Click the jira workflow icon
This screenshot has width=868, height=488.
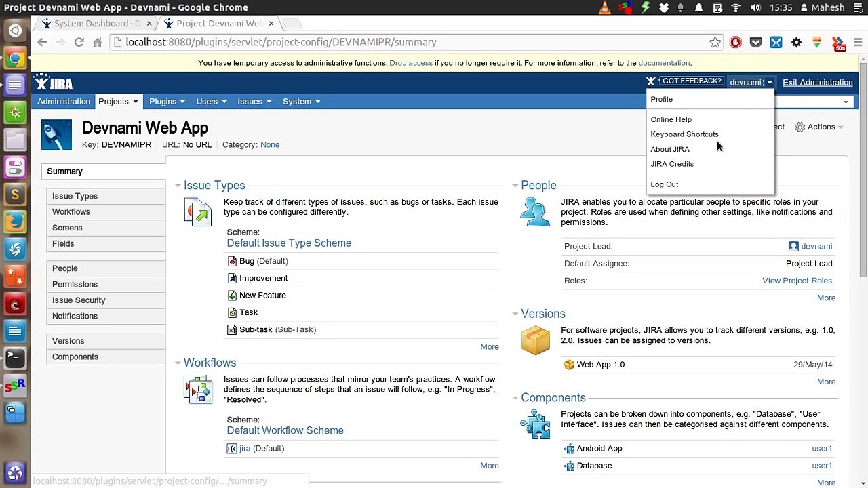click(232, 449)
